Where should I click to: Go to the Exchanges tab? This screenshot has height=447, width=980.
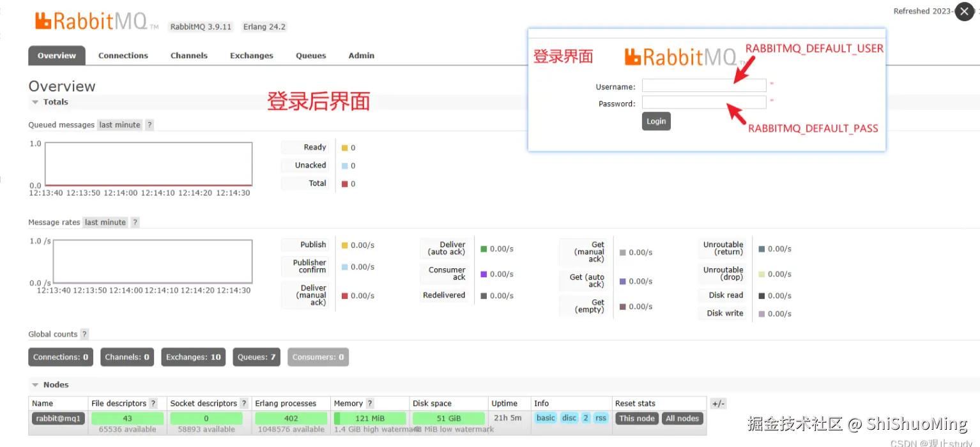[x=252, y=56]
